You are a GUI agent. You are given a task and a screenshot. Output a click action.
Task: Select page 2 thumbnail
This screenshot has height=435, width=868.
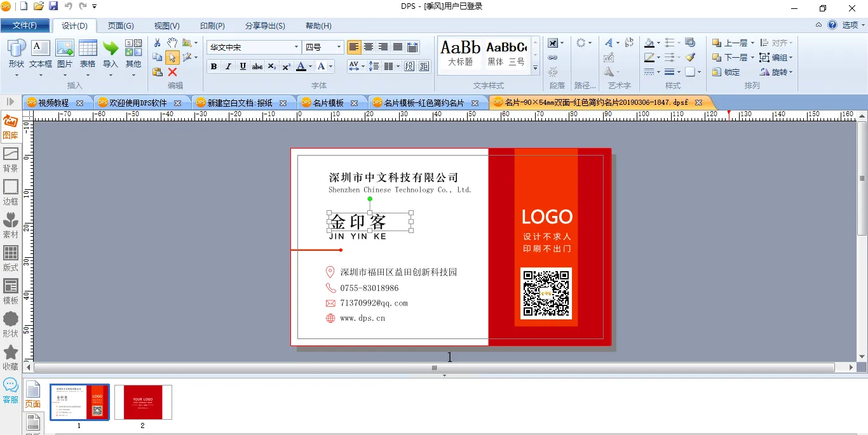[x=143, y=402]
